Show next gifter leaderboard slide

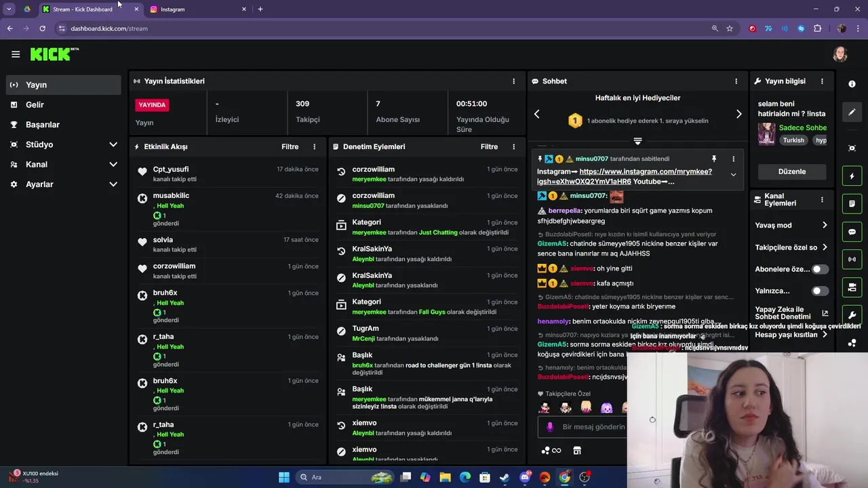[738, 114]
